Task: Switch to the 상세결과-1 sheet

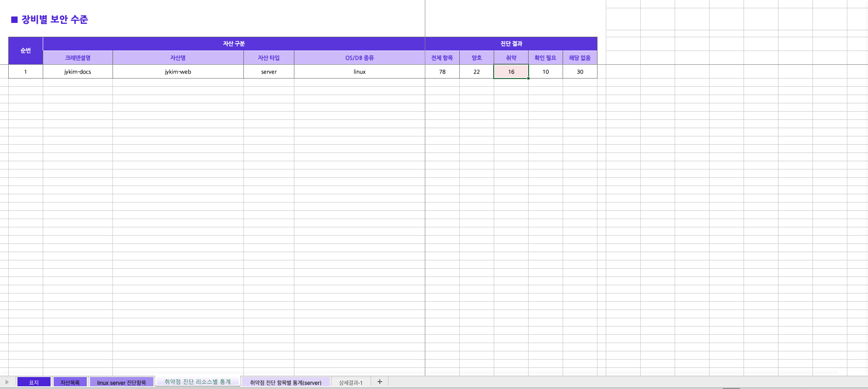Action: (x=350, y=382)
